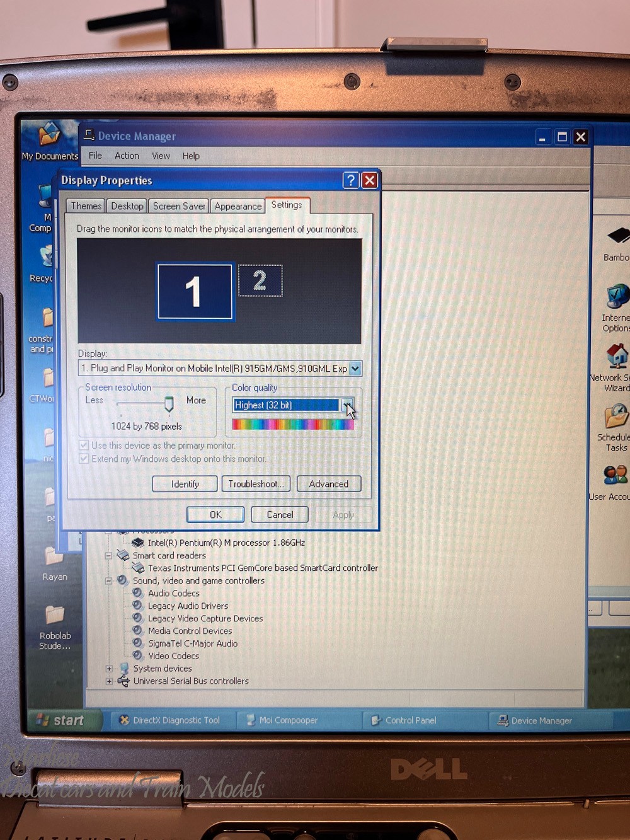Click the Identify button
The width and height of the screenshot is (630, 840).
(185, 484)
